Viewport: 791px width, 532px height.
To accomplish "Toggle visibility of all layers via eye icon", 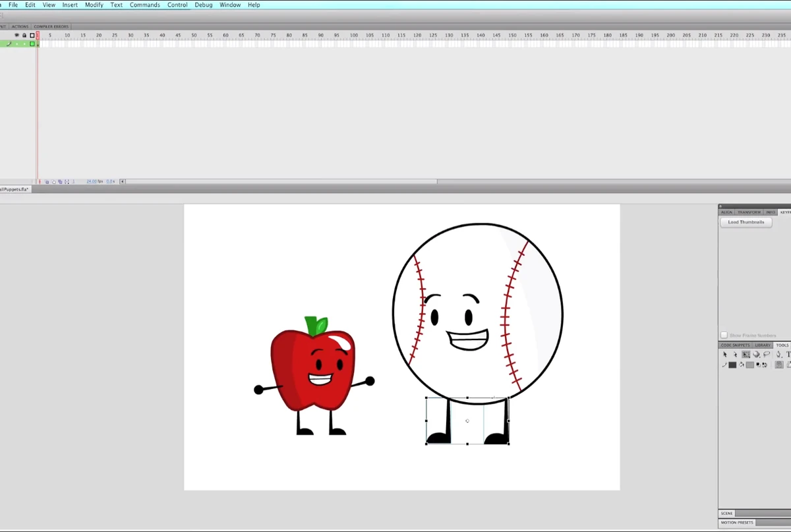I will pos(16,35).
